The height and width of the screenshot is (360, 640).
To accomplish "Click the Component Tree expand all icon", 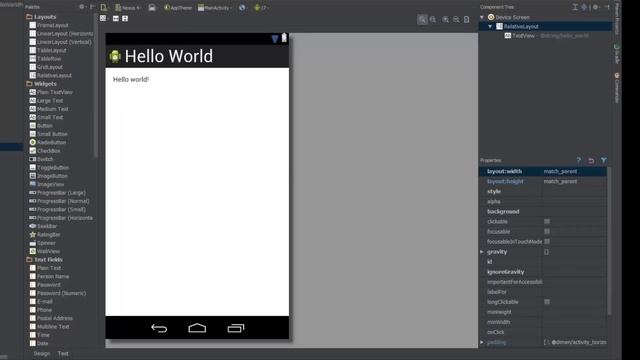I will [x=575, y=7].
